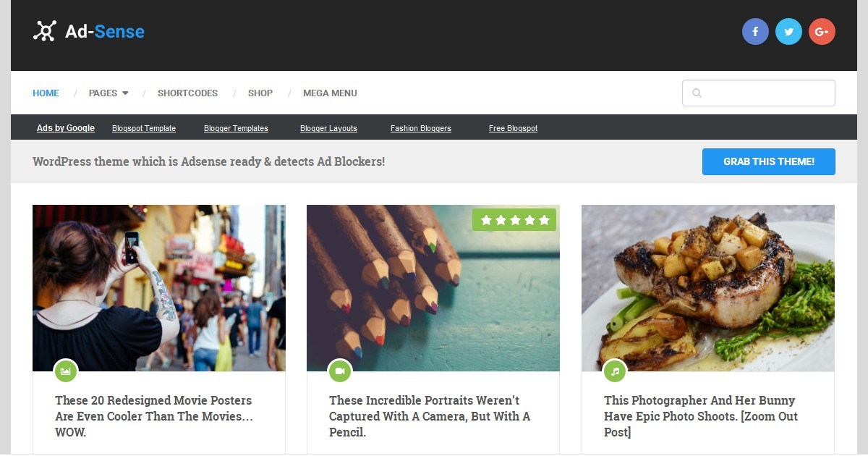Open the grilled meat dish thumbnail
The height and width of the screenshot is (456, 868).
pos(708,288)
